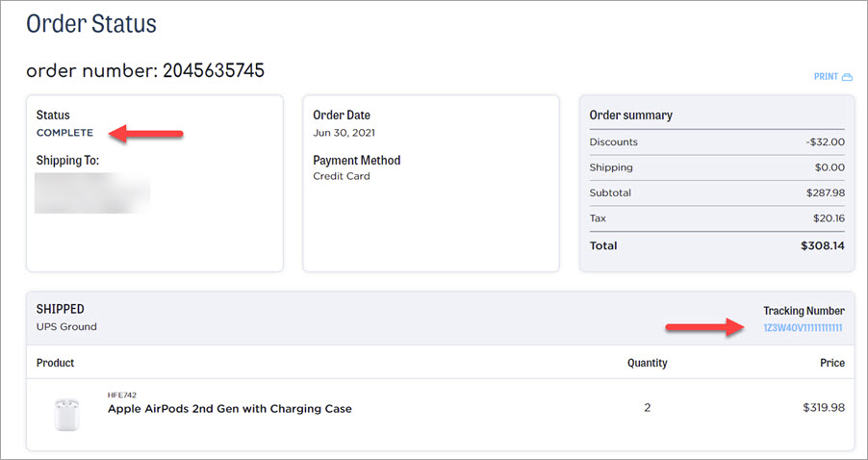This screenshot has width=868, height=460.
Task: Click the PRINT link
Action: click(826, 77)
